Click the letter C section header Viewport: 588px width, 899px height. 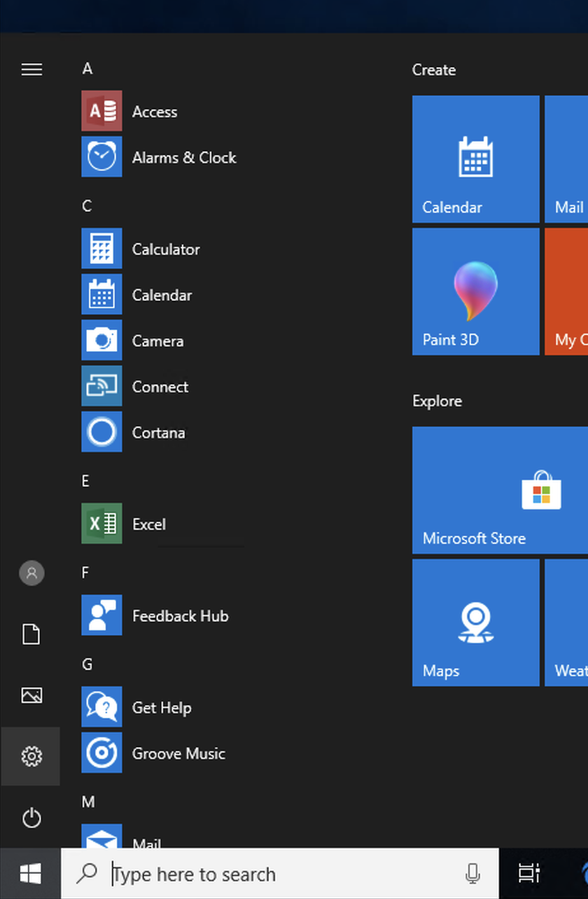87,206
